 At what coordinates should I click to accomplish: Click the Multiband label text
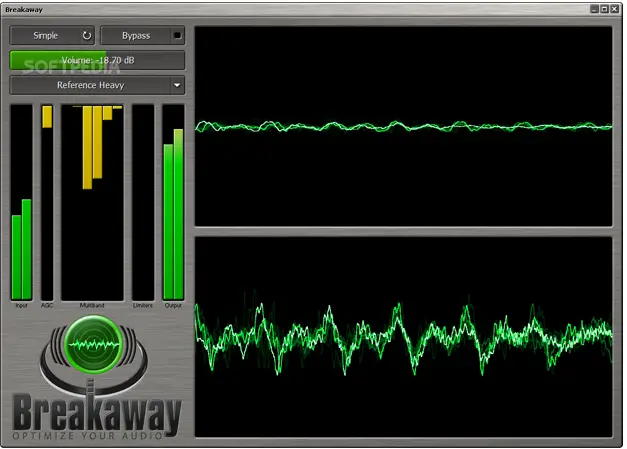92,305
